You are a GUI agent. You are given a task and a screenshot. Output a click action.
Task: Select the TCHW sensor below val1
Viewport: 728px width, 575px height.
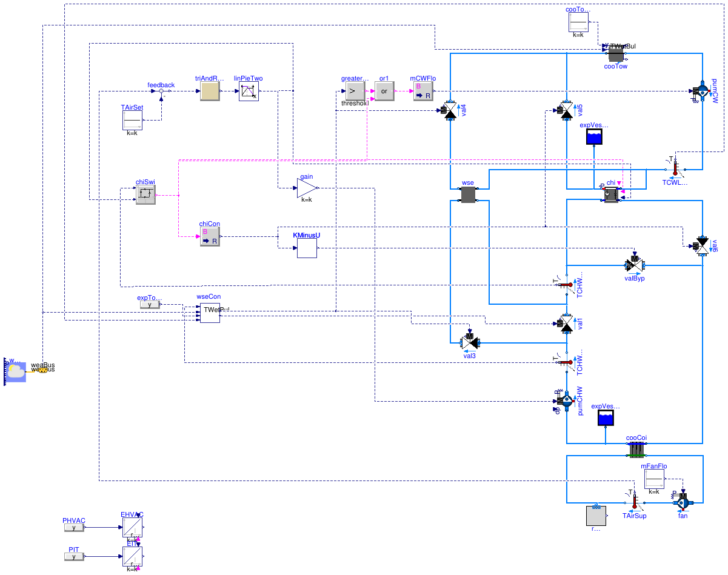point(566,362)
